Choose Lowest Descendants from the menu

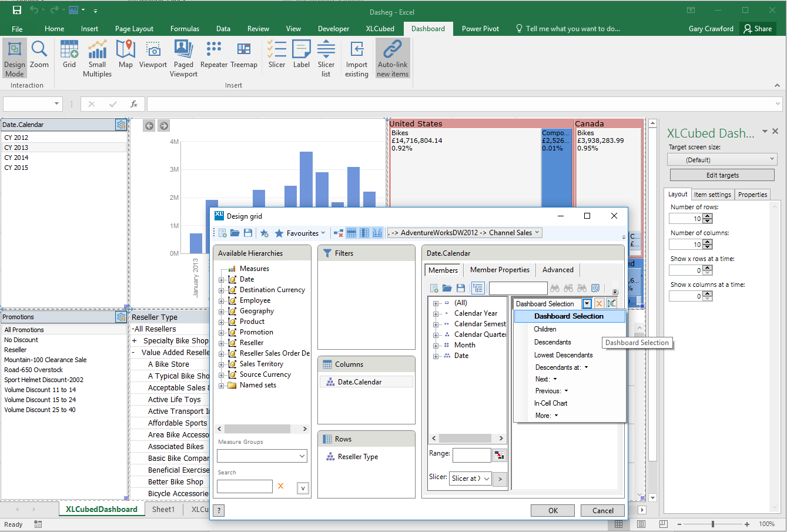click(x=563, y=355)
